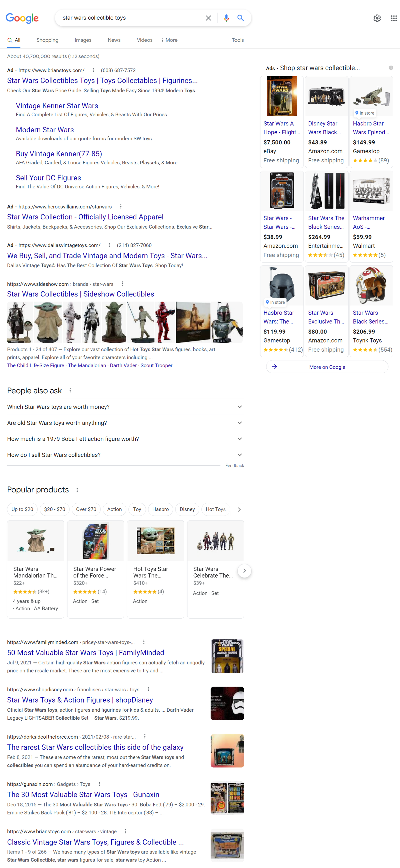Open the Darth Vader sitelink under Sideshow
The image size is (400, 868).
[123, 365]
